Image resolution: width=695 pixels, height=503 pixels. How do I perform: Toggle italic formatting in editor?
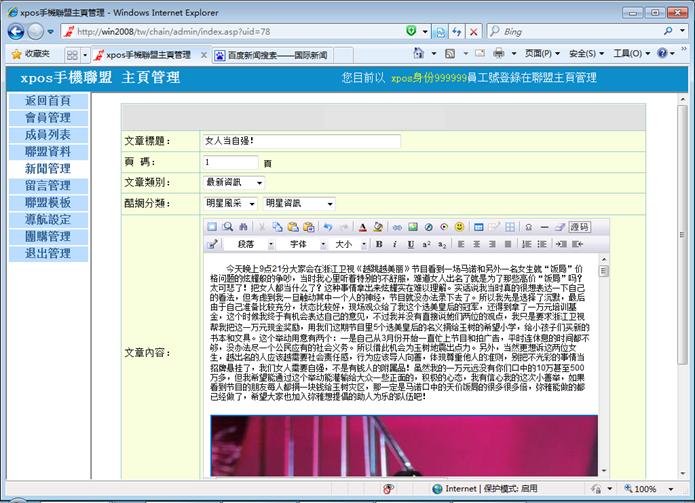395,244
